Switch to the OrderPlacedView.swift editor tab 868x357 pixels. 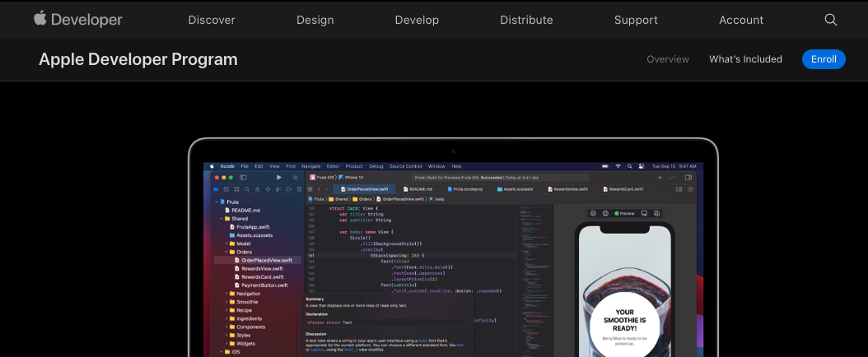point(364,189)
